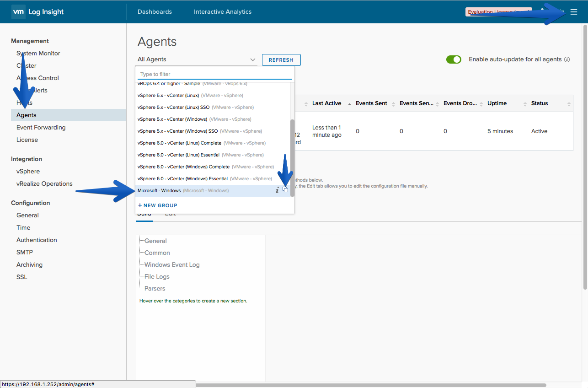Sort by the Uptime column
This screenshot has height=388, width=588.
point(497,103)
